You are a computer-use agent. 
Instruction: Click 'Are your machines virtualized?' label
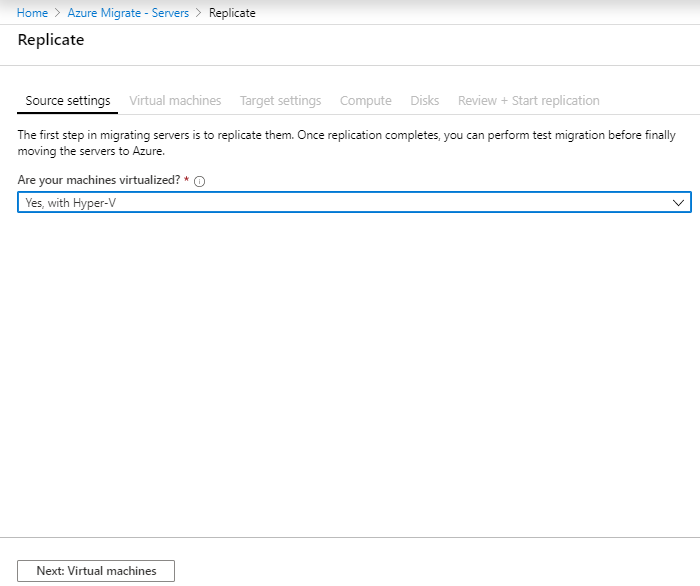click(x=99, y=180)
